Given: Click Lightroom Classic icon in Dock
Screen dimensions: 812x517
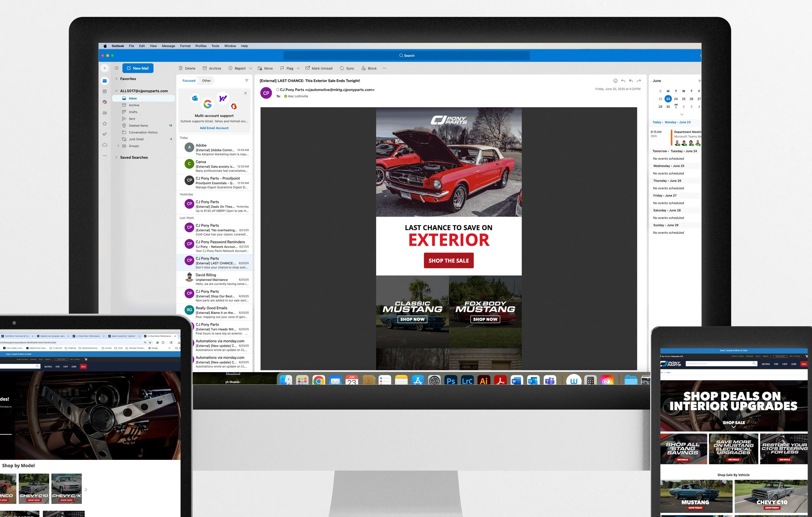Looking at the screenshot, I should point(467,381).
